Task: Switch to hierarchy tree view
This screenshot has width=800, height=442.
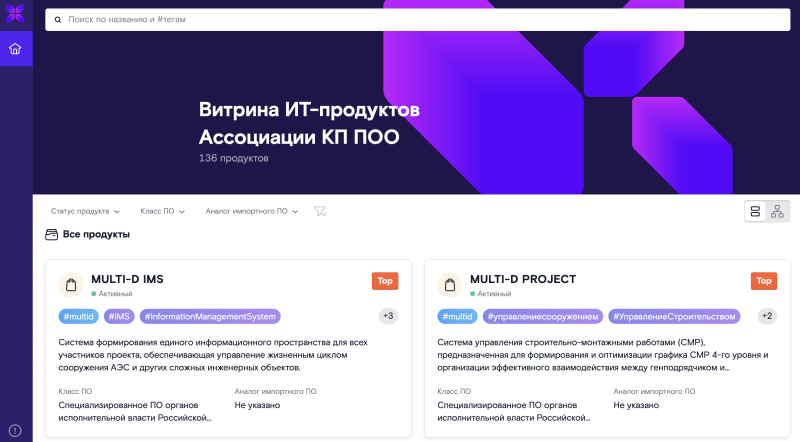Action: coord(778,211)
